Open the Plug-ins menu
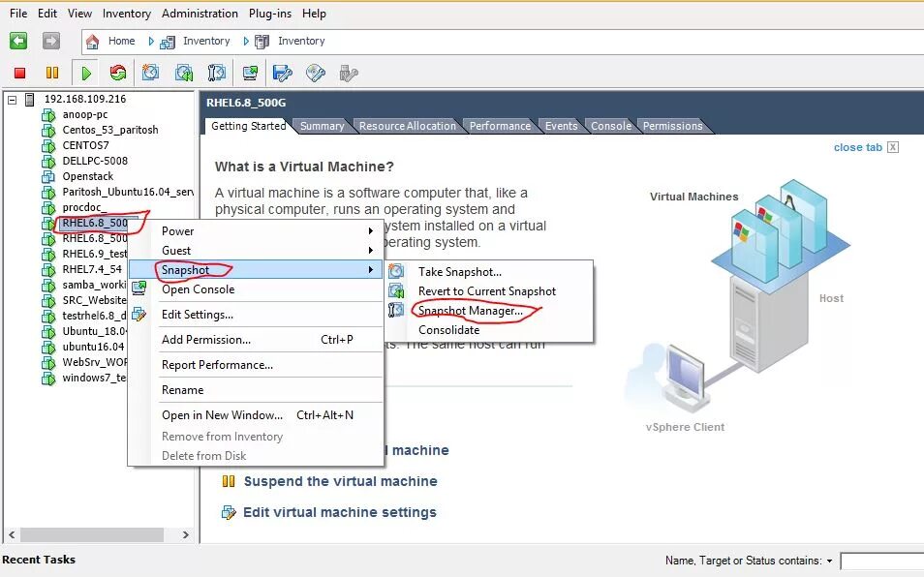 [270, 13]
